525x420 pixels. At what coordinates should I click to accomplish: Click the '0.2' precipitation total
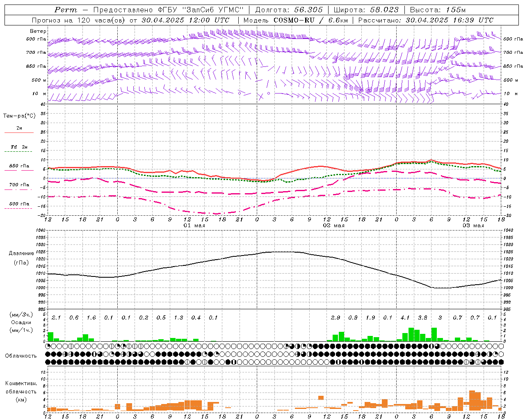(144, 317)
